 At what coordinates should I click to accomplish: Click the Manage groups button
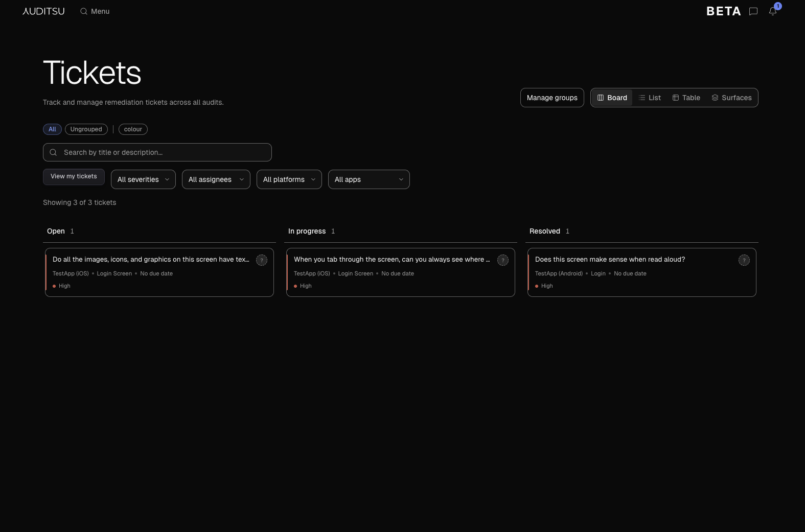[x=552, y=98]
